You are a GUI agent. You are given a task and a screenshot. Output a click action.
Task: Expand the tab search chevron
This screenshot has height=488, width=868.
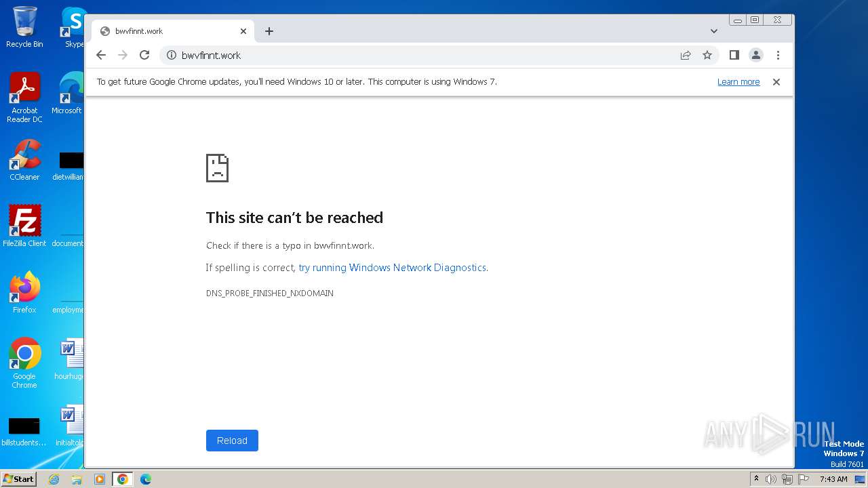pos(714,31)
